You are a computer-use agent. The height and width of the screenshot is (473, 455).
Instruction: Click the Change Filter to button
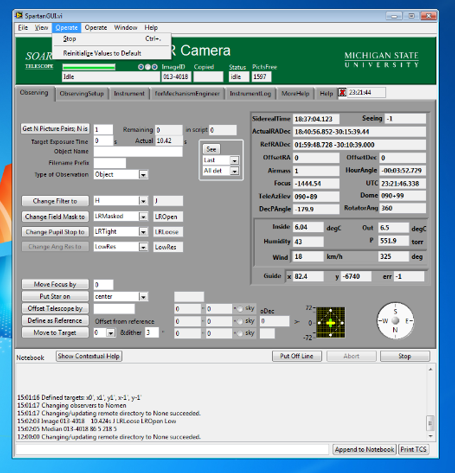pos(55,201)
